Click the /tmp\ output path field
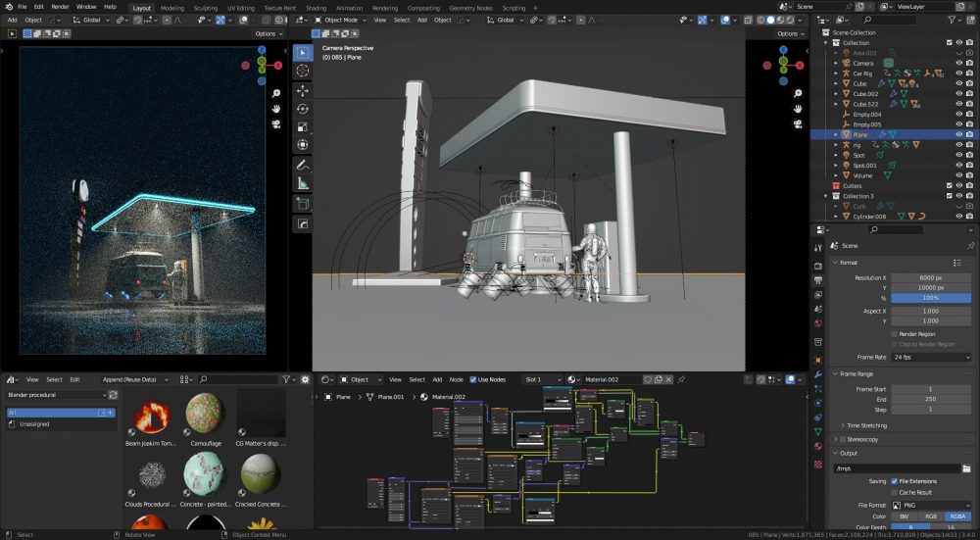The height and width of the screenshot is (540, 980). coord(898,468)
